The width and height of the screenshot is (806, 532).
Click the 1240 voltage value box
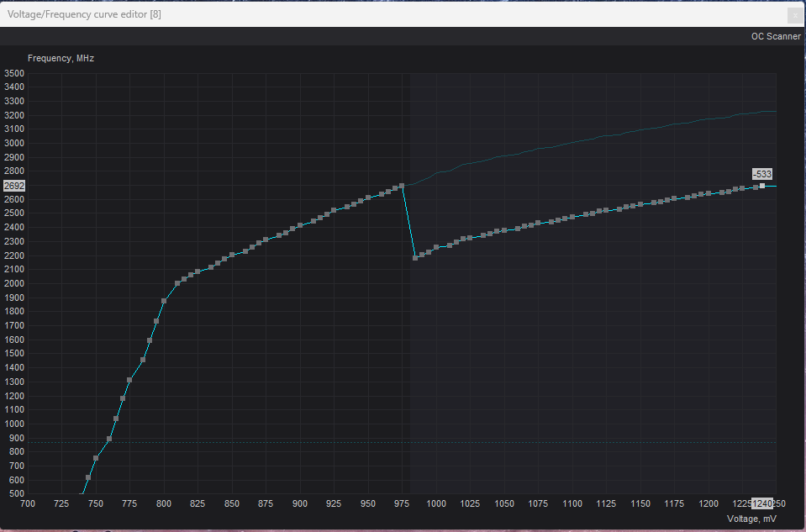(x=761, y=503)
